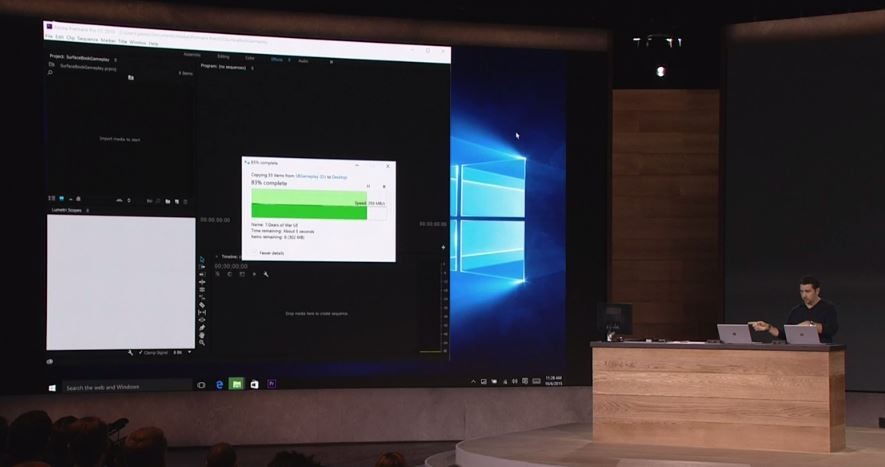Click the source folder link in copy dialog
This screenshot has height=467, width=885.
click(x=310, y=176)
